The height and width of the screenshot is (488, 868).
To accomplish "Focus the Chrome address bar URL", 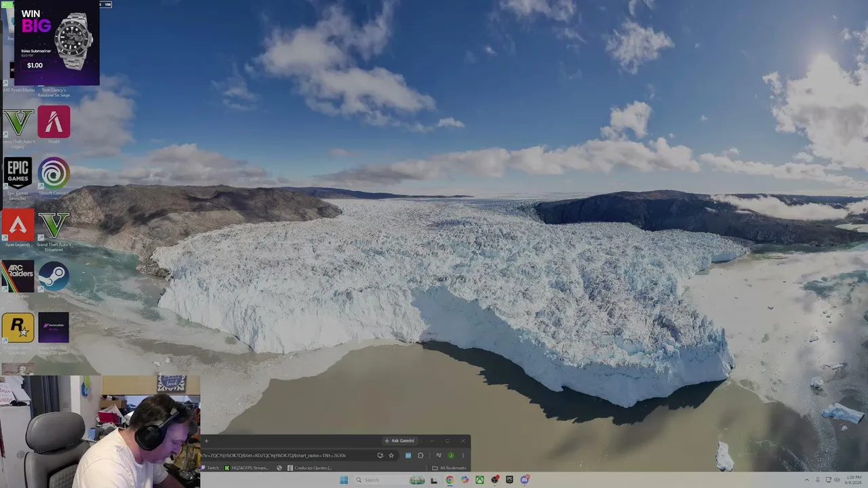I will click(x=273, y=455).
